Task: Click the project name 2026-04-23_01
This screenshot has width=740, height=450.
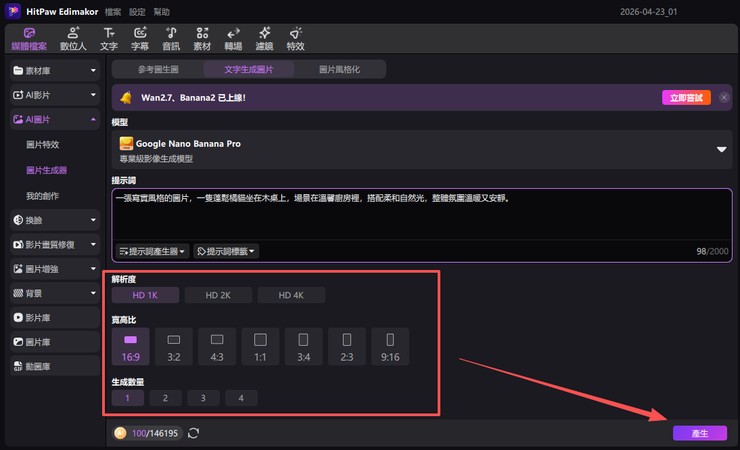Action: click(648, 12)
